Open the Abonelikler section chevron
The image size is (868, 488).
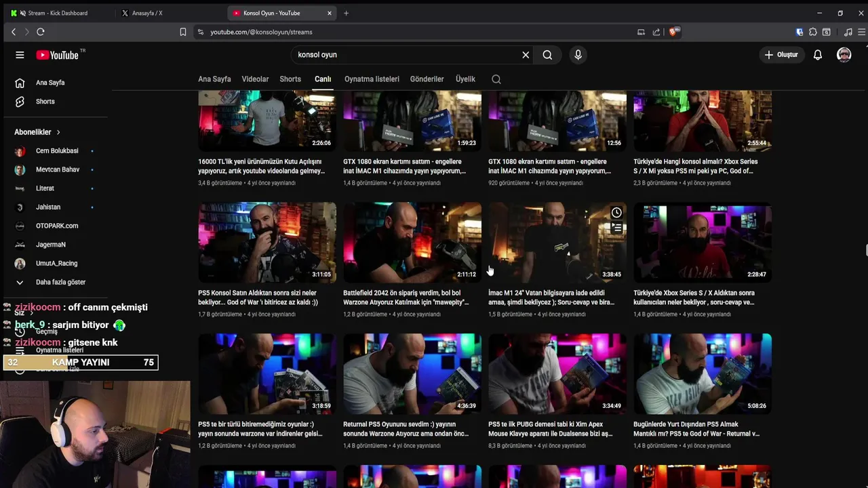(58, 132)
